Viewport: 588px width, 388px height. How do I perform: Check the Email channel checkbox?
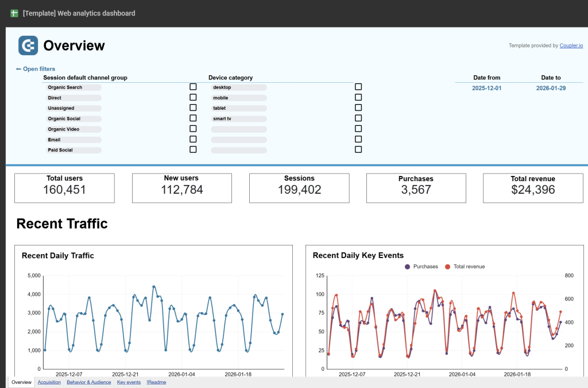coord(193,139)
